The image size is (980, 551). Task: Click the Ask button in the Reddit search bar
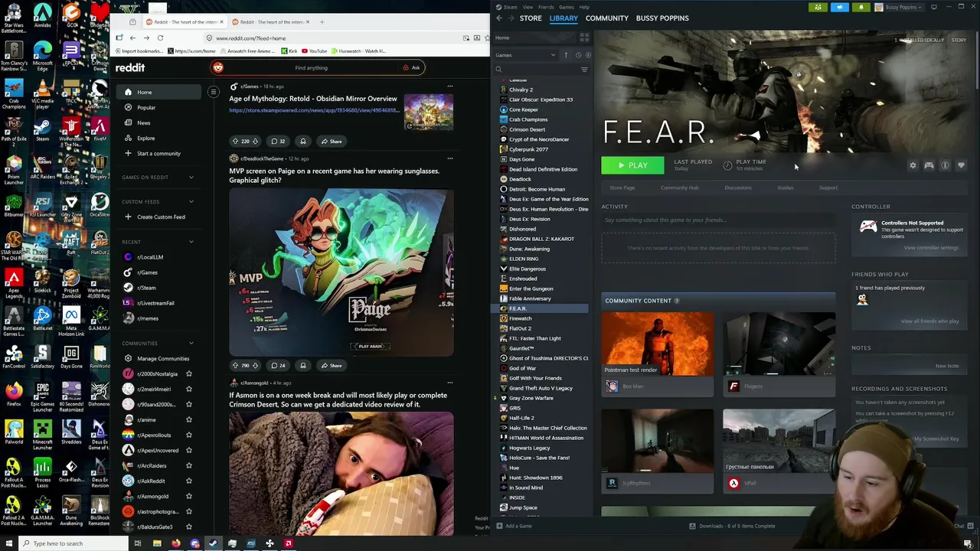pos(411,67)
